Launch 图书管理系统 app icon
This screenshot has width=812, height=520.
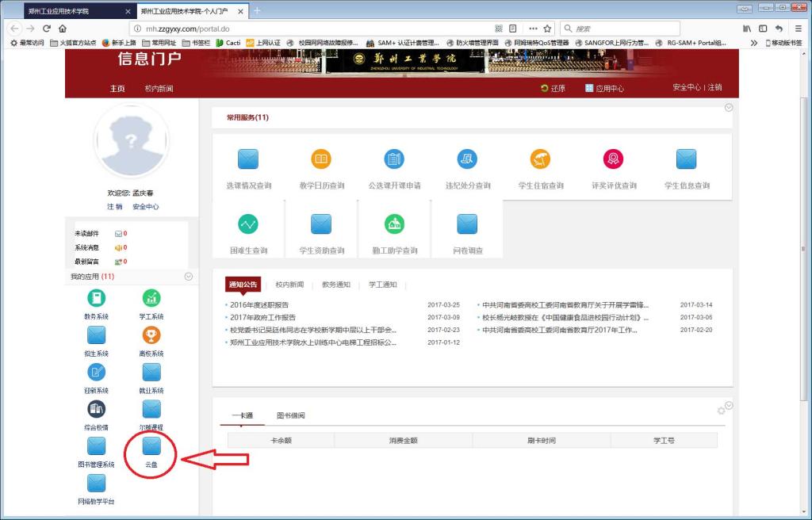(96, 446)
